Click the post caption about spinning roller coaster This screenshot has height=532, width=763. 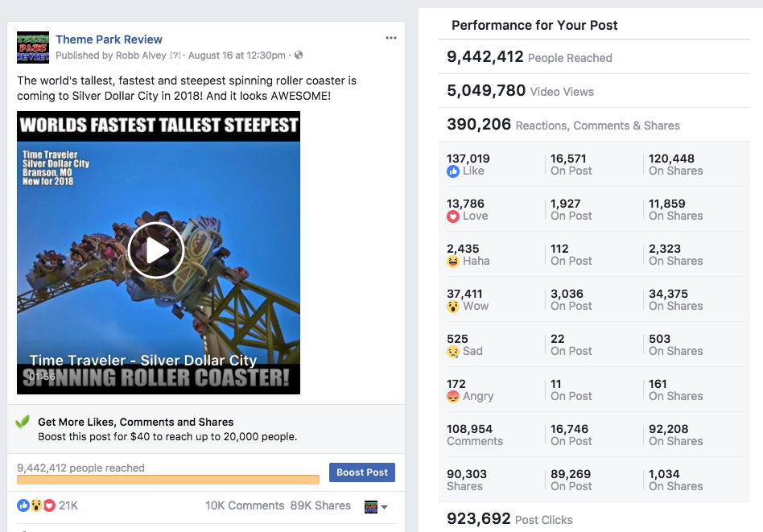point(187,88)
